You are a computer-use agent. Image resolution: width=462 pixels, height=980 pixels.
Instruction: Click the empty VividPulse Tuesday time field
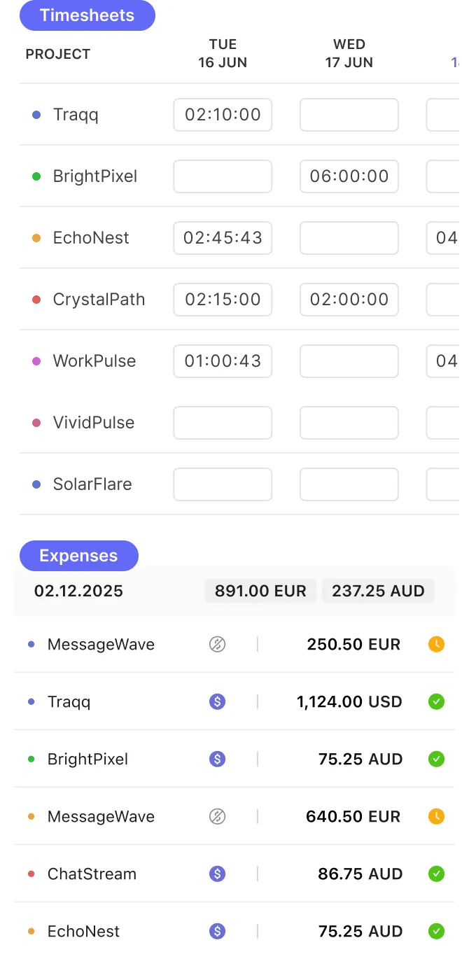223,423
